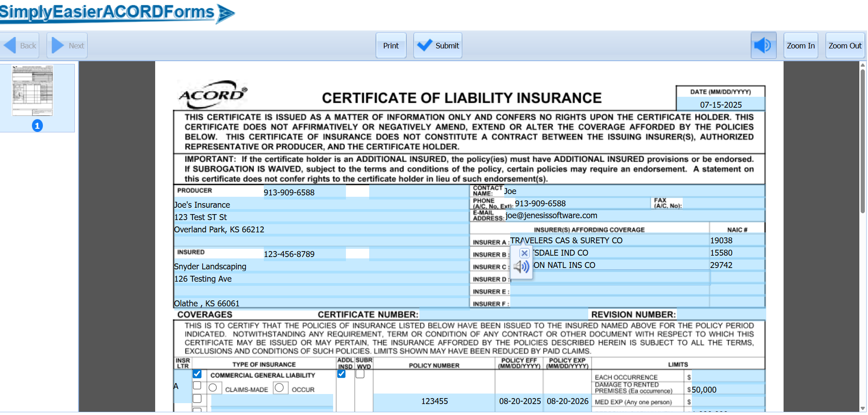Print the certificate form
The image size is (868, 415).
[x=391, y=46]
